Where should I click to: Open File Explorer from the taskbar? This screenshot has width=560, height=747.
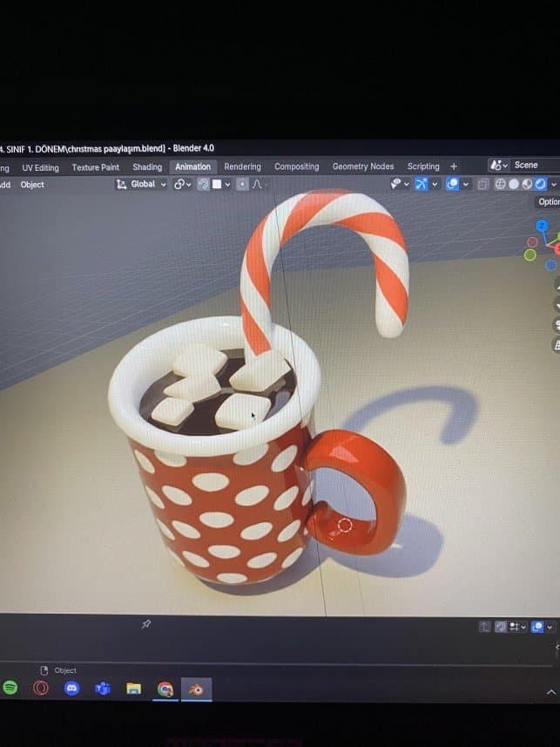(x=134, y=689)
